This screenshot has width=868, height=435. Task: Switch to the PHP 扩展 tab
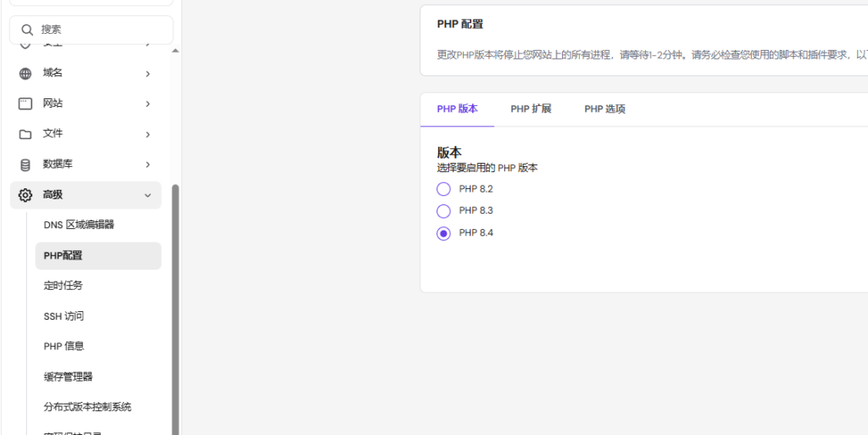531,109
